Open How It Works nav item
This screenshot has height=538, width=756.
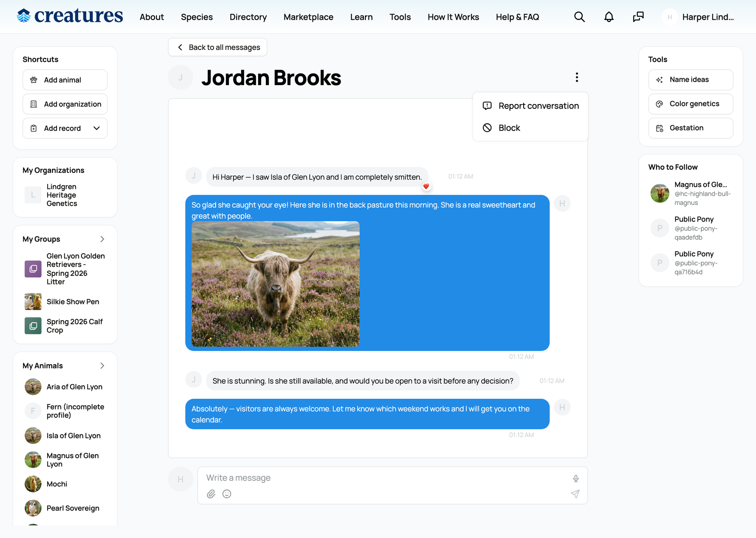(453, 17)
